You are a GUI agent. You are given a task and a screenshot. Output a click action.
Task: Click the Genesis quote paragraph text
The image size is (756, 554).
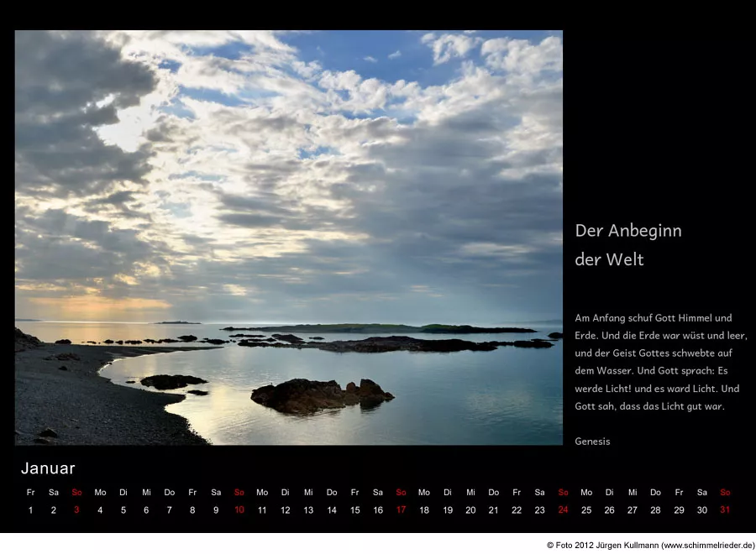point(660,362)
